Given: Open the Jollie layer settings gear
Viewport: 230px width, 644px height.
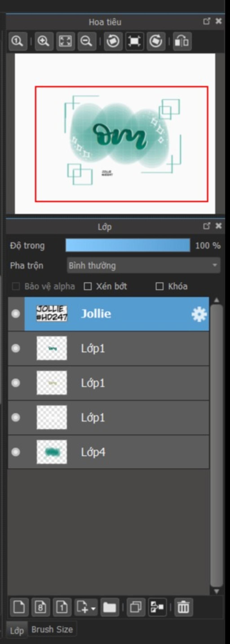Looking at the screenshot, I should click(199, 314).
